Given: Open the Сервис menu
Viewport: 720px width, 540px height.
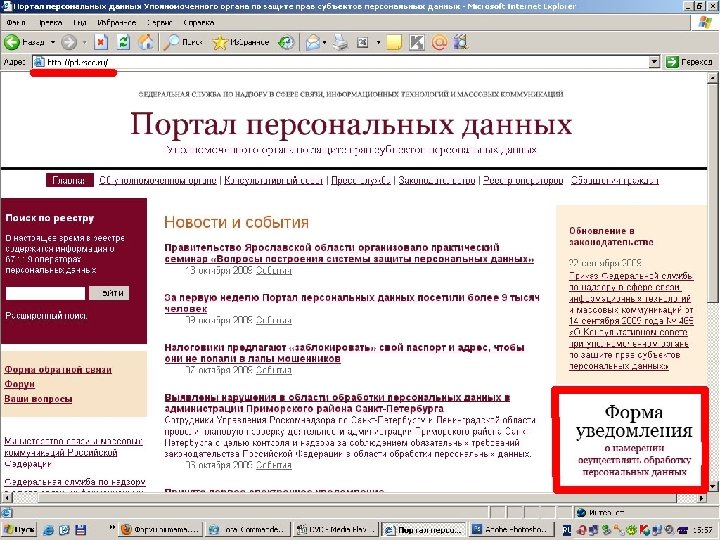Looking at the screenshot, I should pos(159,22).
